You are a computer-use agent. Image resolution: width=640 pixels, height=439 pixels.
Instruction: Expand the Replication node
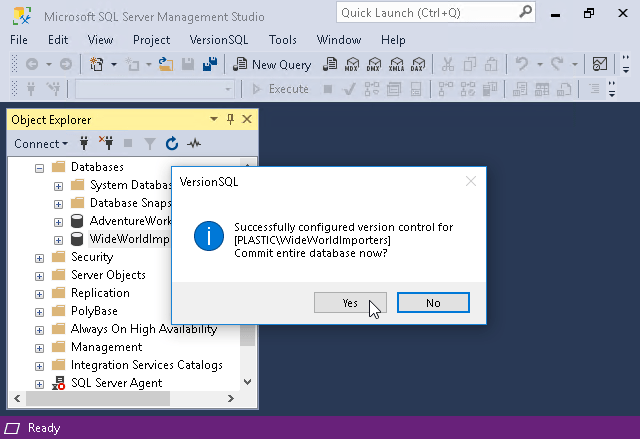coord(40,294)
